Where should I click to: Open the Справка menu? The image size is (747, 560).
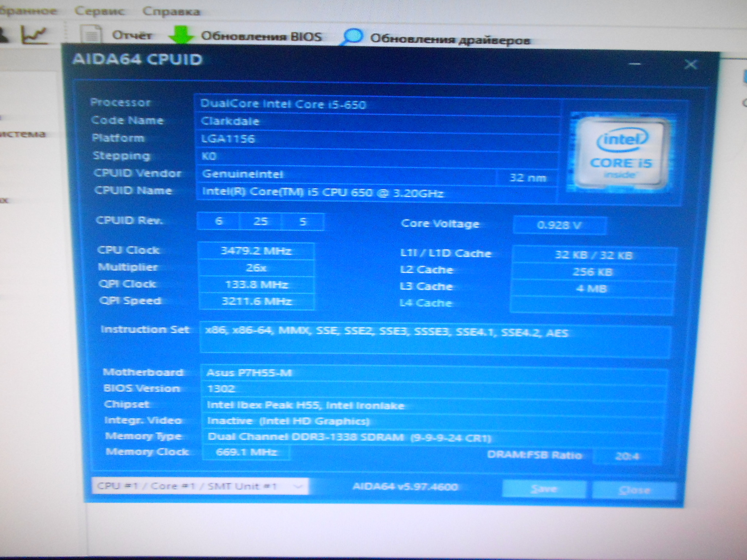[x=171, y=11]
